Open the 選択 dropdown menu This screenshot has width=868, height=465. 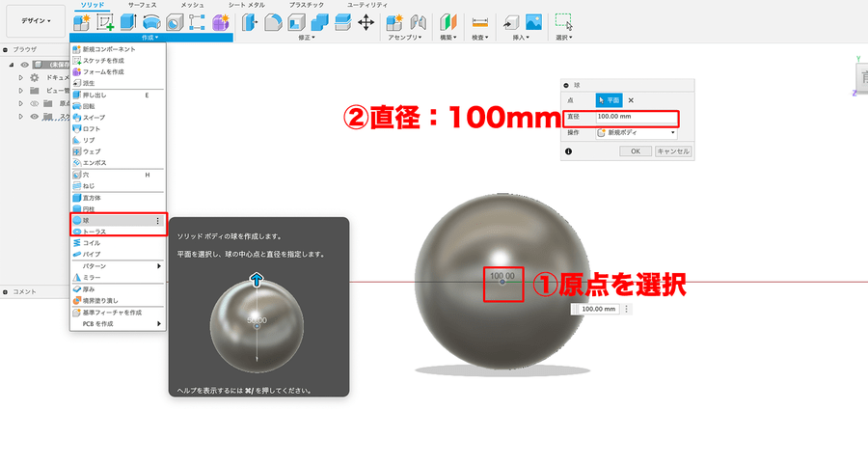[x=564, y=38]
